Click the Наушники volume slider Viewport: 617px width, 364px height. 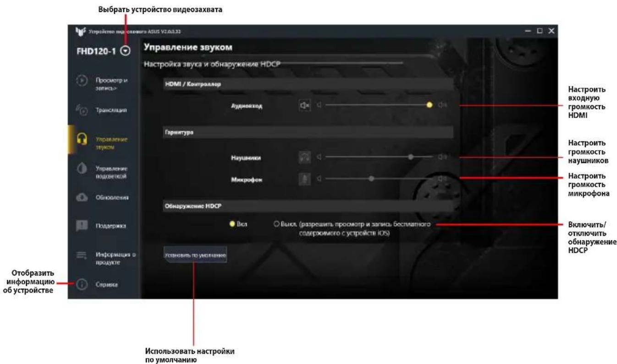[379, 157]
